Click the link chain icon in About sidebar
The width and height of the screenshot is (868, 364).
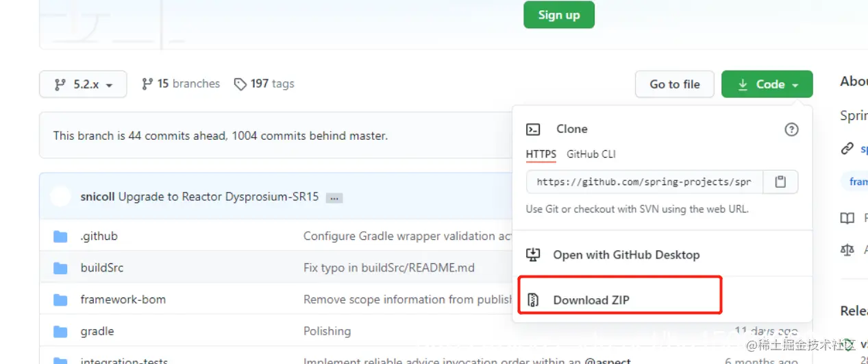click(847, 148)
